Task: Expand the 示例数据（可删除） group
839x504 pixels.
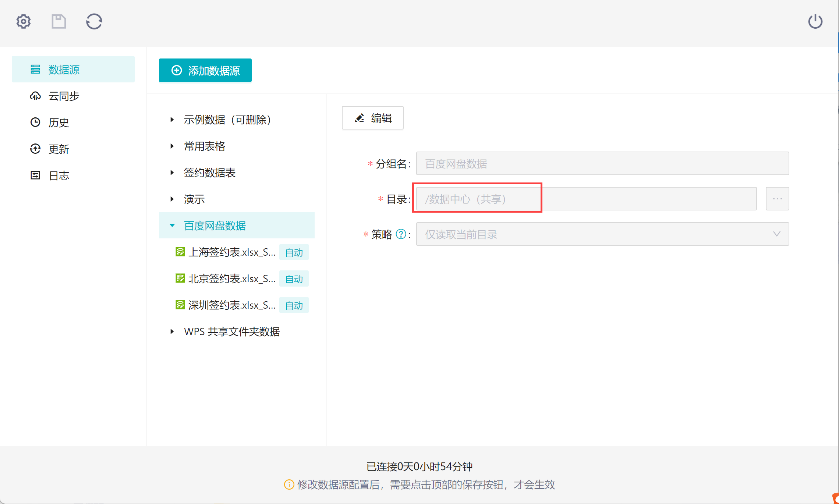Action: click(172, 120)
